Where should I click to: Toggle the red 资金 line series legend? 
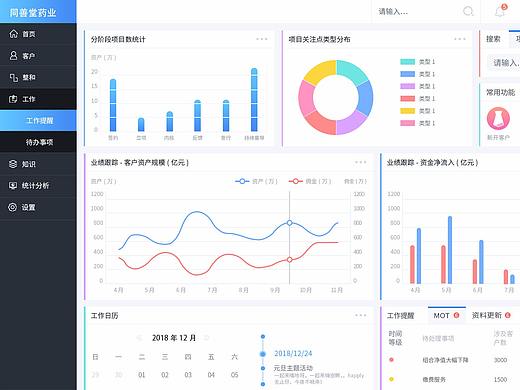310,181
